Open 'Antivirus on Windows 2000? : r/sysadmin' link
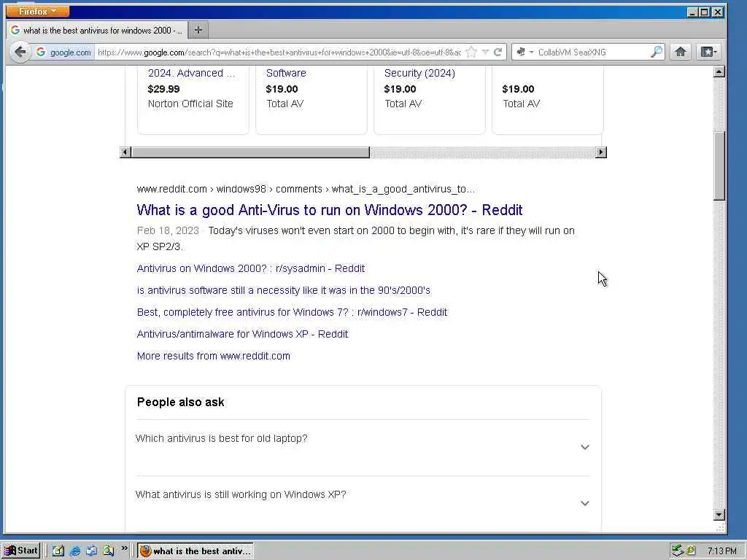 pyautogui.click(x=251, y=268)
